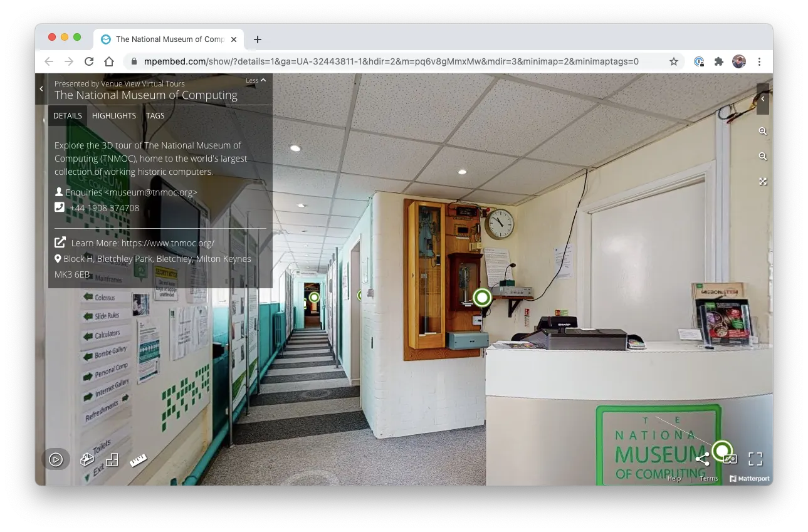Screen dimensions: 808x532
Task: Bookmark the page with the star
Action: click(674, 61)
